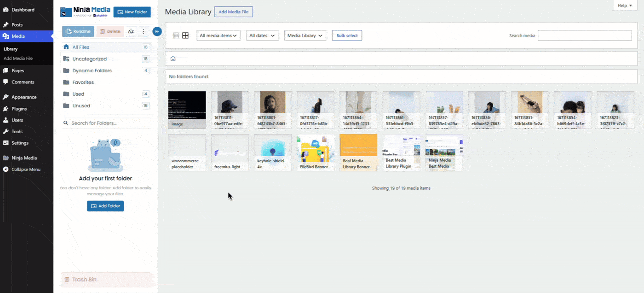
Task: Select the freemius-light thumbnail
Action: tap(230, 152)
